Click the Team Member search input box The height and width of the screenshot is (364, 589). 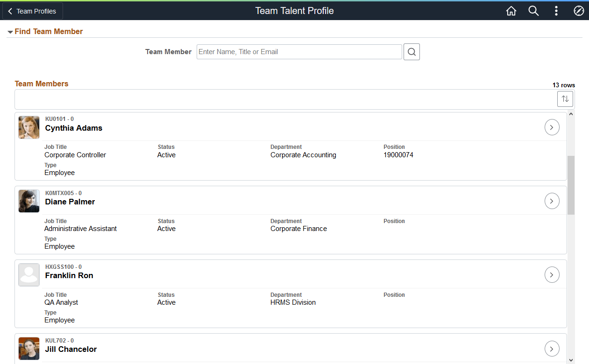point(299,52)
